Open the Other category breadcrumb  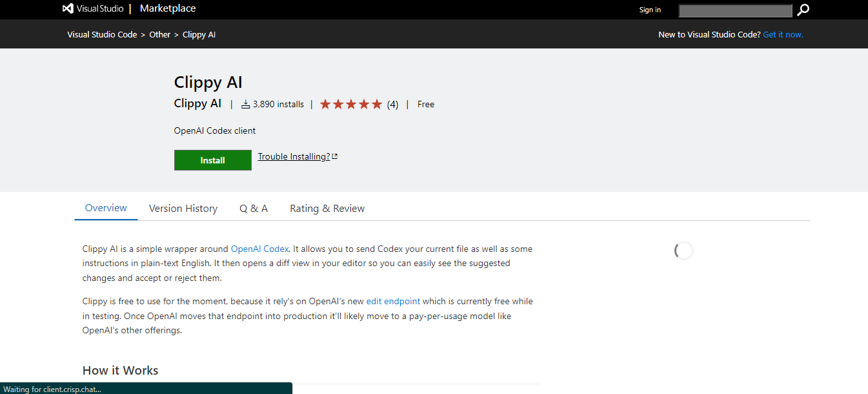point(160,35)
